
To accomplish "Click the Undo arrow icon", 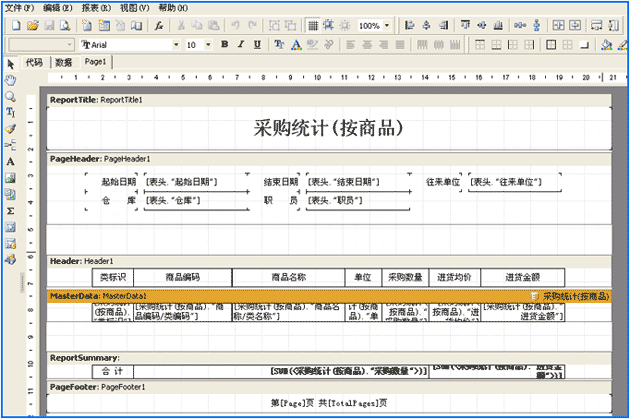I will 235,25.
